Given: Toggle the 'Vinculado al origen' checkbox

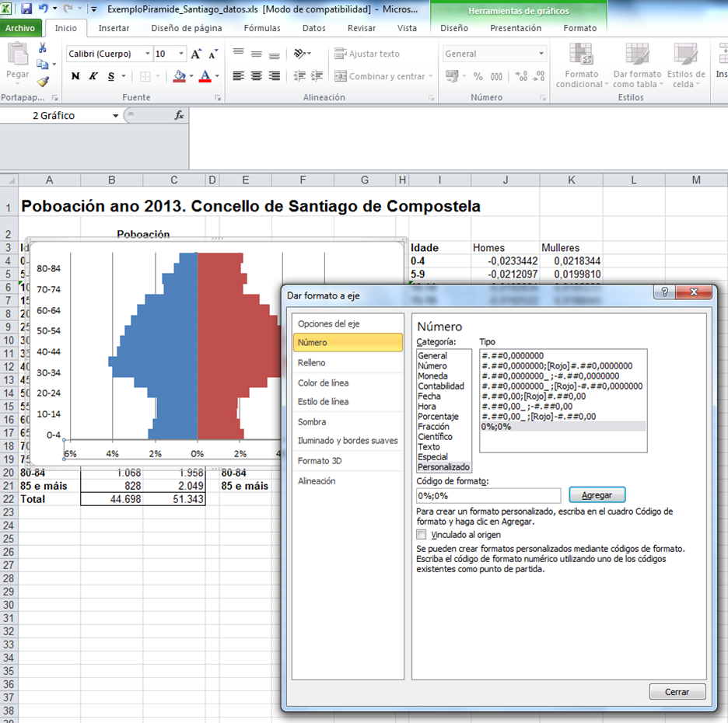Looking at the screenshot, I should click(x=422, y=535).
